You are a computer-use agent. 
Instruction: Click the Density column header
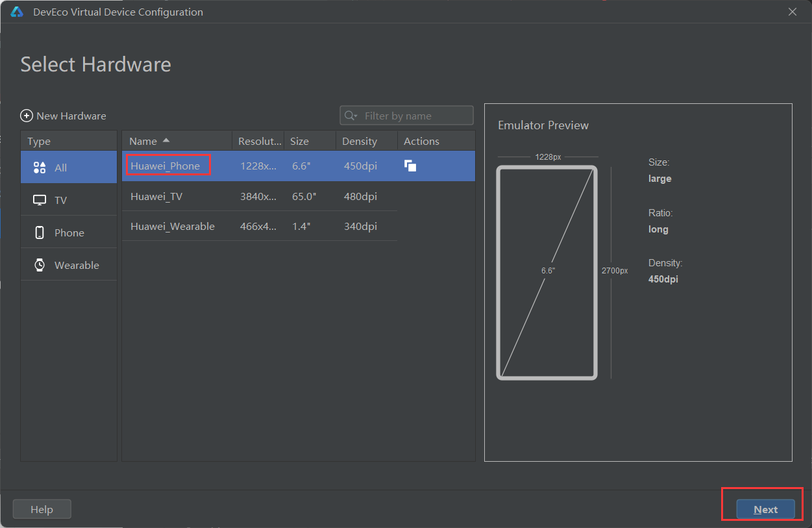367,141
